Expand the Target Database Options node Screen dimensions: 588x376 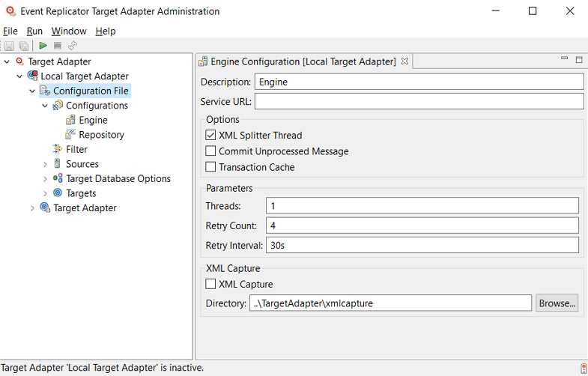(x=45, y=179)
